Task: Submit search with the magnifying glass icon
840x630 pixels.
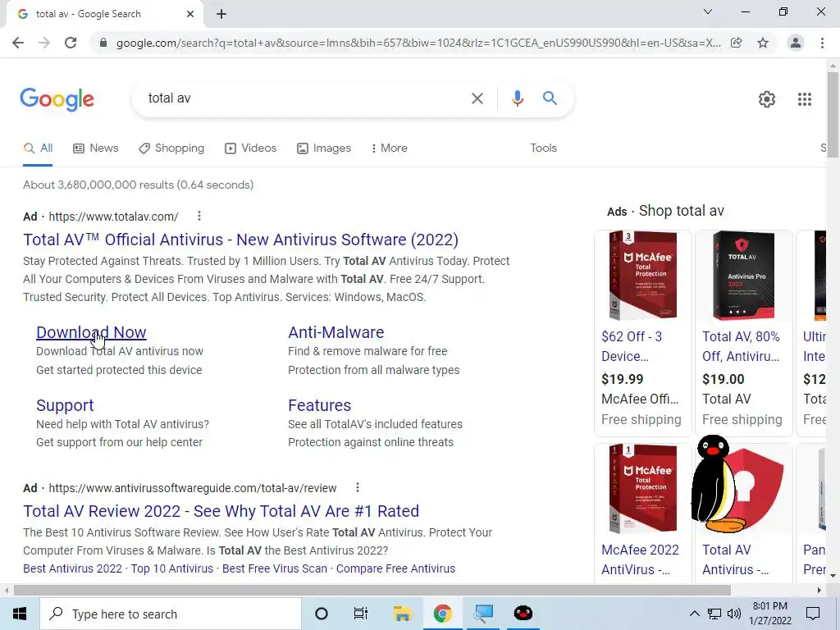Action: pos(550,98)
